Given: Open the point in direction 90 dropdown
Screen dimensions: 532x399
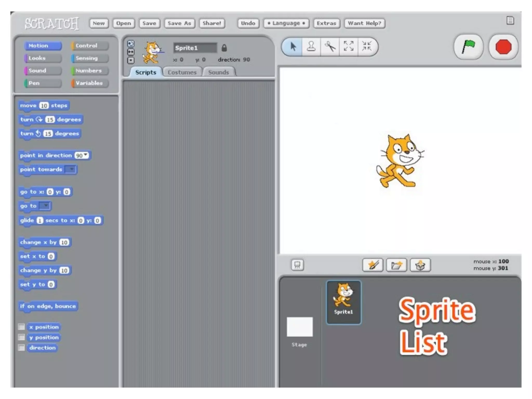Looking at the screenshot, I should click(85, 155).
